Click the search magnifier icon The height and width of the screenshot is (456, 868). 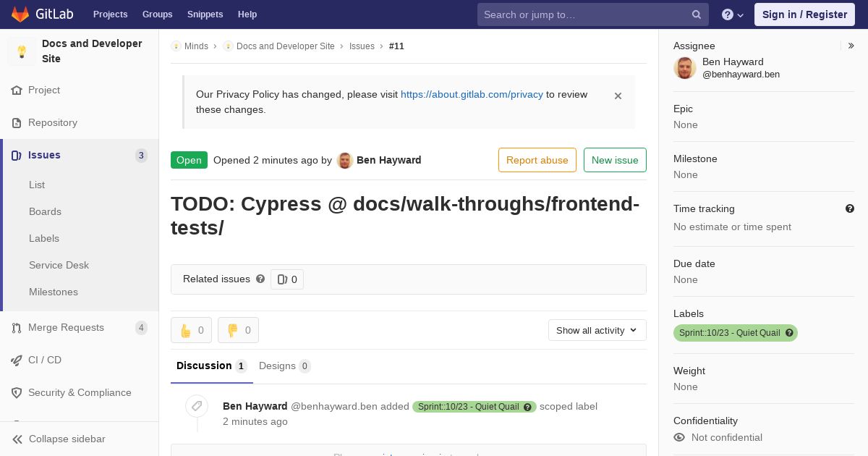click(697, 14)
